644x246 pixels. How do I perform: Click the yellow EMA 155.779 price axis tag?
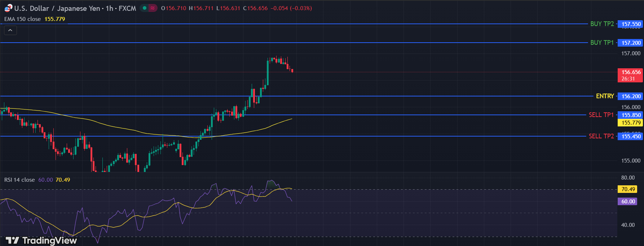coord(630,123)
